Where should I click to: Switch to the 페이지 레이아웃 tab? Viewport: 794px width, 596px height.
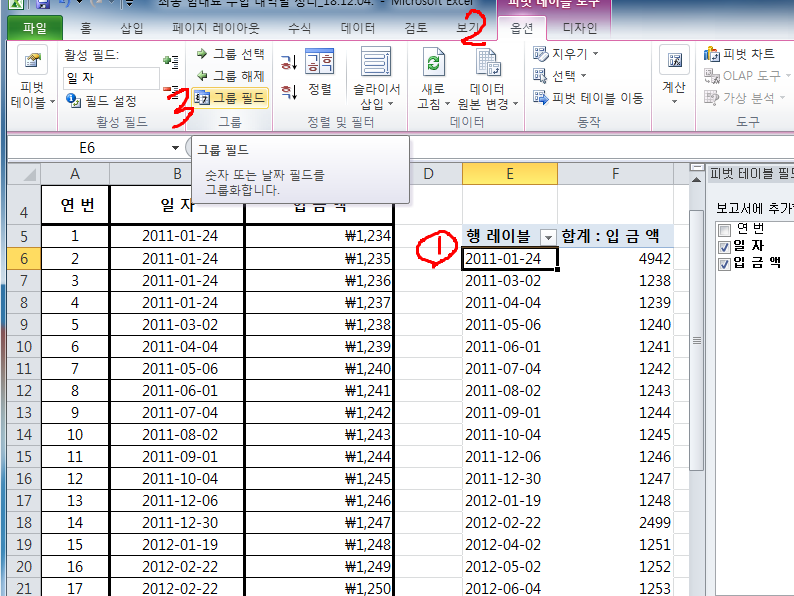[216, 28]
